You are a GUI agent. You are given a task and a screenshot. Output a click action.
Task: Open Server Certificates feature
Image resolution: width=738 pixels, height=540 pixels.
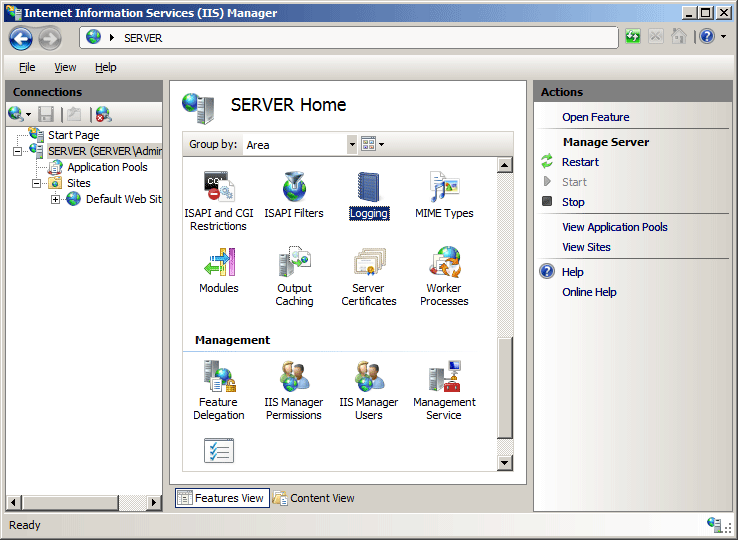tap(369, 276)
